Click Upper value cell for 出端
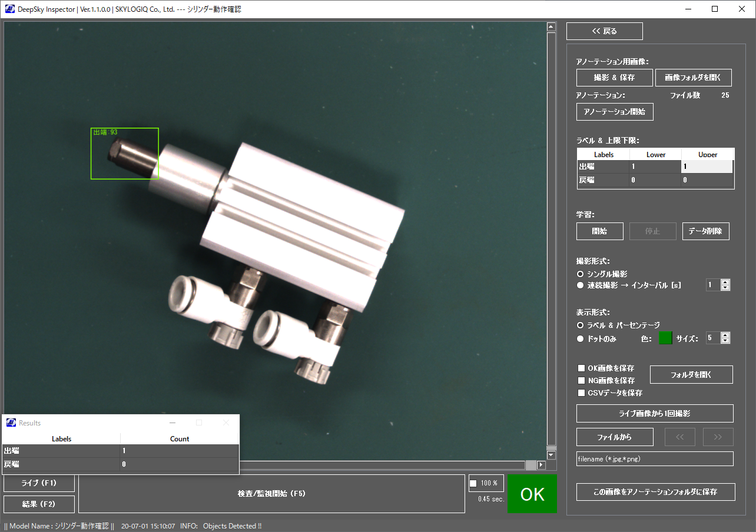756x532 pixels. click(708, 167)
